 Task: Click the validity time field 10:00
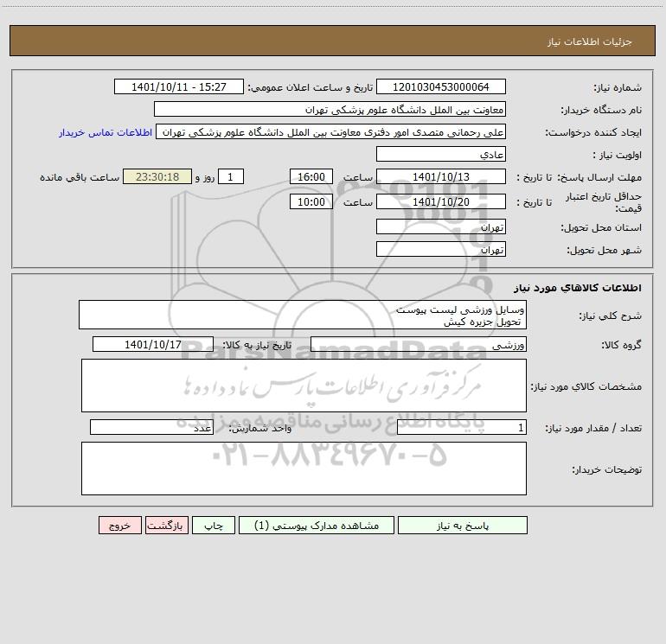point(311,201)
